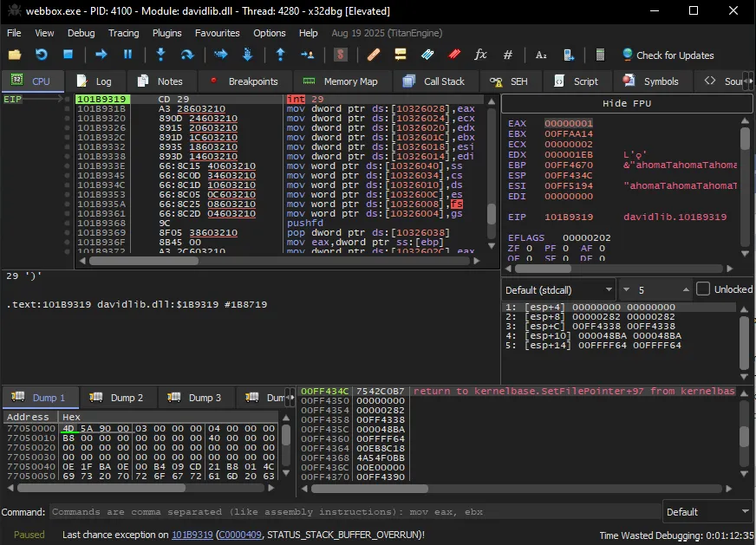Open the Options menu
756x545 pixels.
269,33
